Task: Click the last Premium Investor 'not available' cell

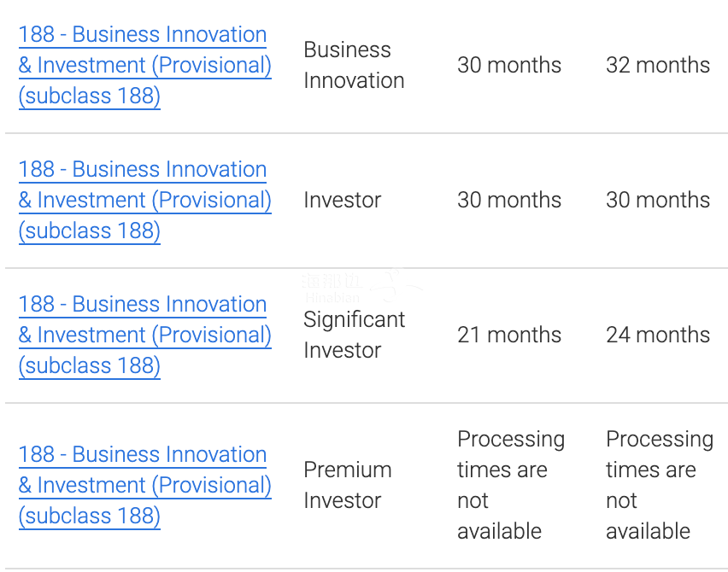Action: [660, 485]
